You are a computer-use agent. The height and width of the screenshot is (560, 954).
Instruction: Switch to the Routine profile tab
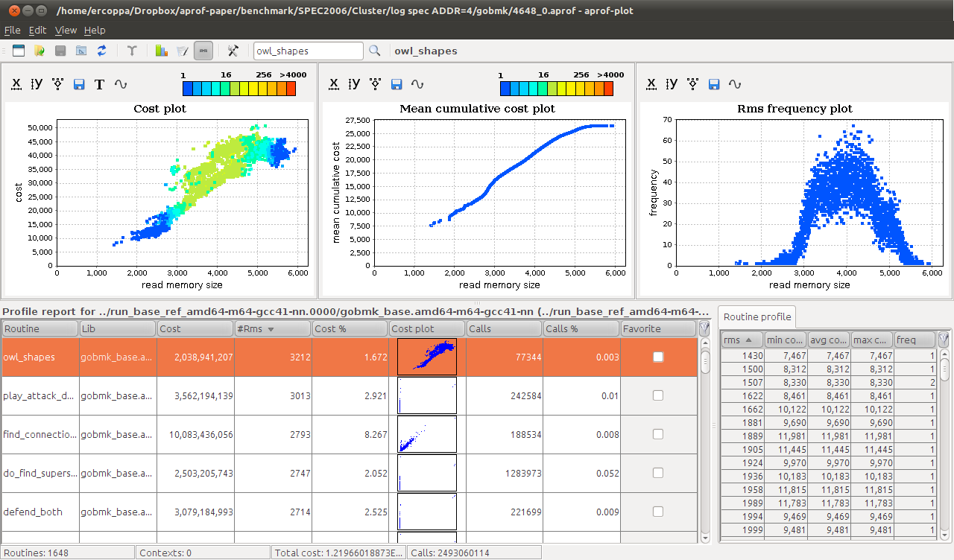pyautogui.click(x=756, y=316)
